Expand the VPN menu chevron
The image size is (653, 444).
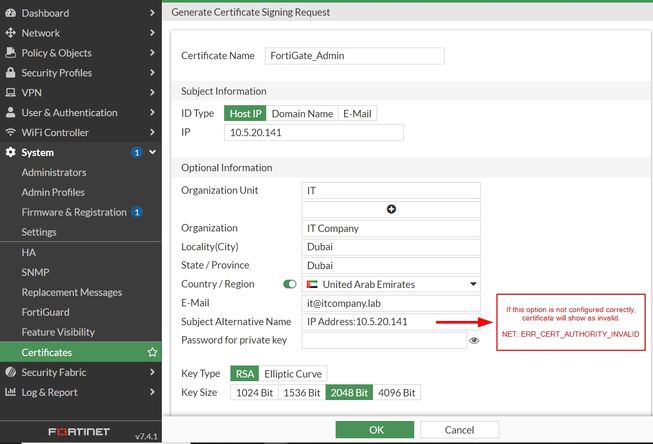coord(152,92)
